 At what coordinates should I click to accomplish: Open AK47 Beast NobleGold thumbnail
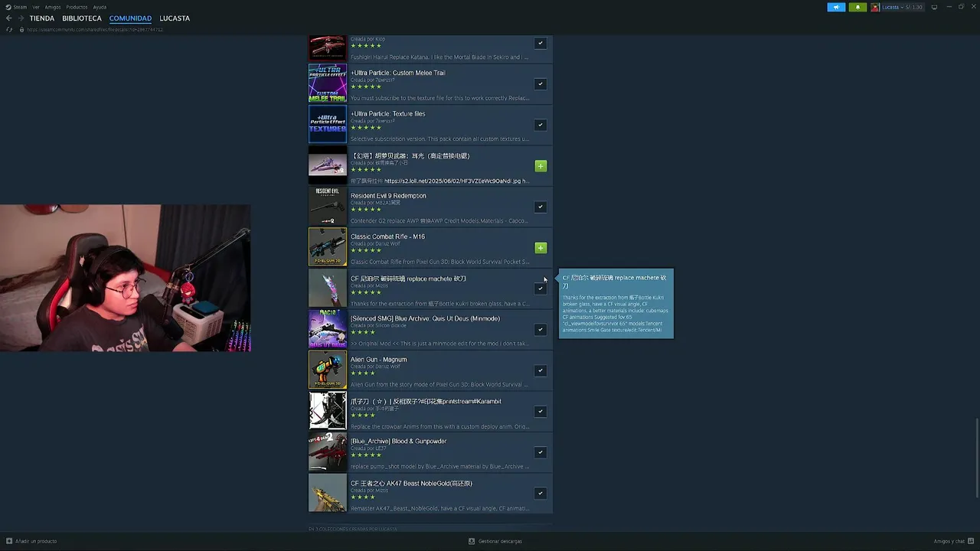[328, 493]
